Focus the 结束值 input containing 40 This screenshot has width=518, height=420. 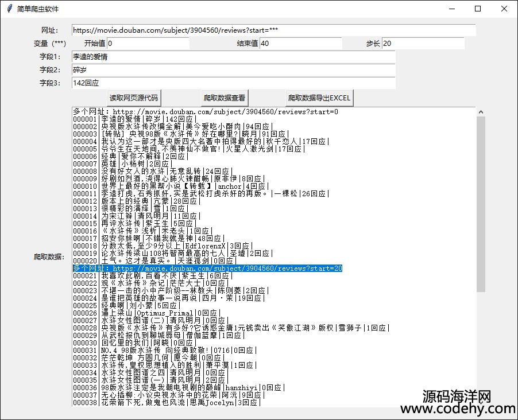click(x=300, y=44)
